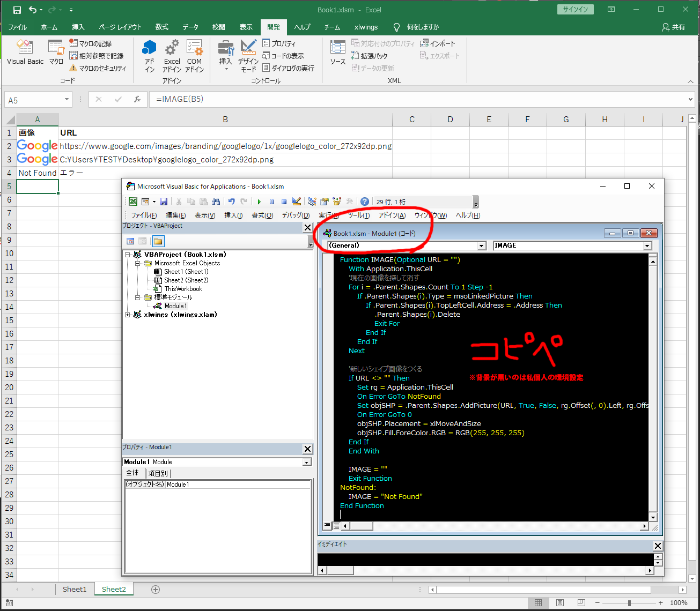Click Find binoculars icon in VBA toolbar
Image resolution: width=700 pixels, height=611 pixels.
coord(216,202)
